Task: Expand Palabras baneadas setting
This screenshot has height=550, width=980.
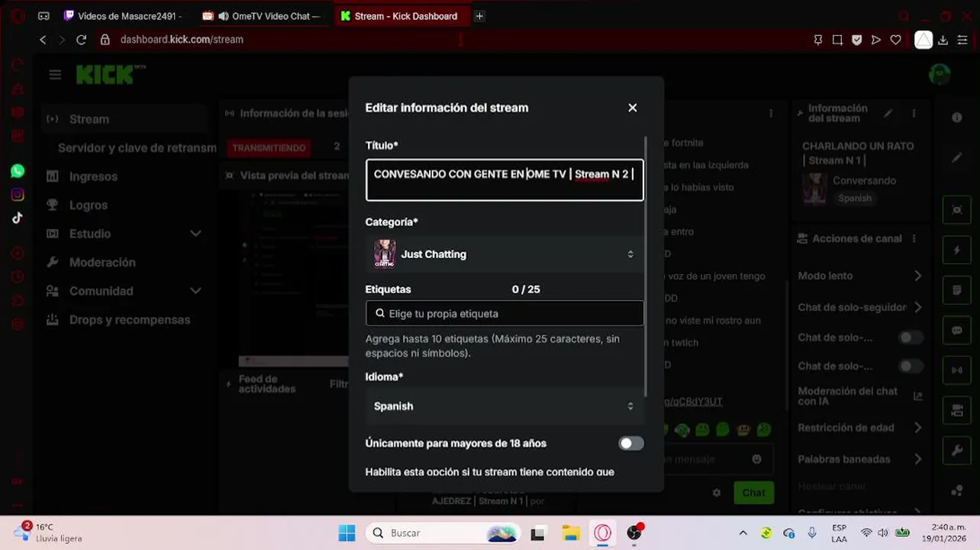Action: 859,459
